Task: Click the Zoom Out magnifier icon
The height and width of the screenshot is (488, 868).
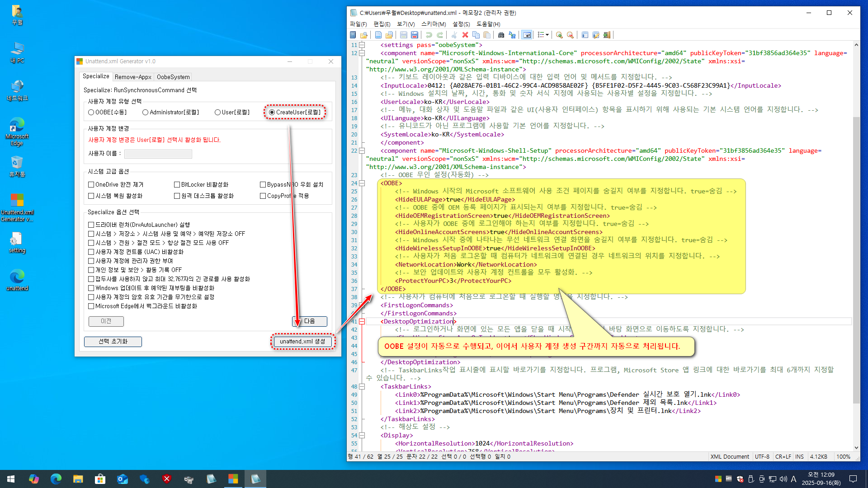Action: click(x=570, y=35)
